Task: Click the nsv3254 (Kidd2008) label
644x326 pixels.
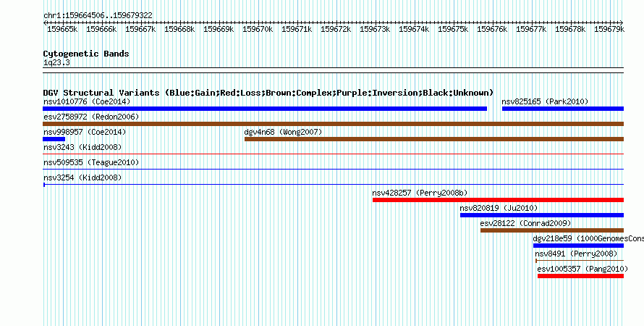Action: point(82,177)
